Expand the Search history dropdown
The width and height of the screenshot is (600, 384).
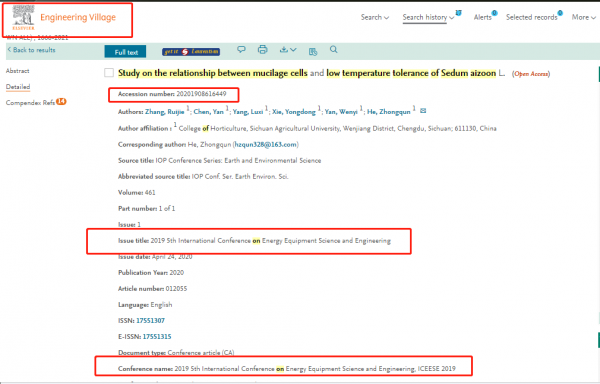tap(428, 17)
